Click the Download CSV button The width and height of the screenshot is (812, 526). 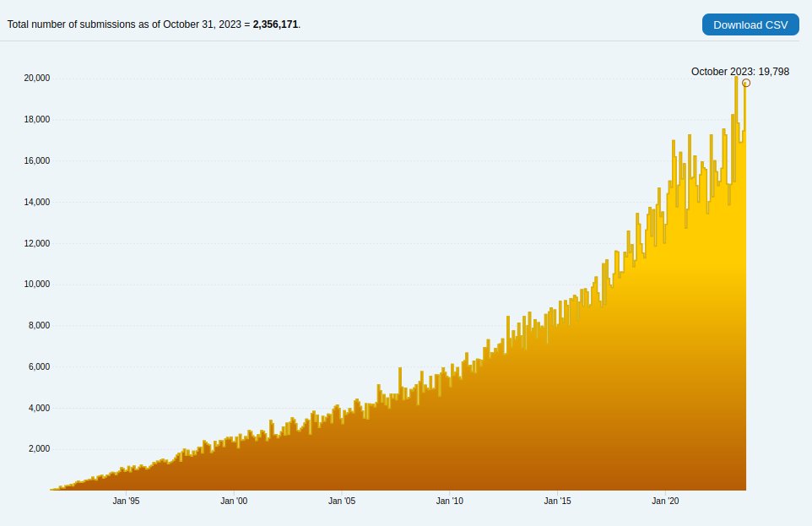pos(750,24)
